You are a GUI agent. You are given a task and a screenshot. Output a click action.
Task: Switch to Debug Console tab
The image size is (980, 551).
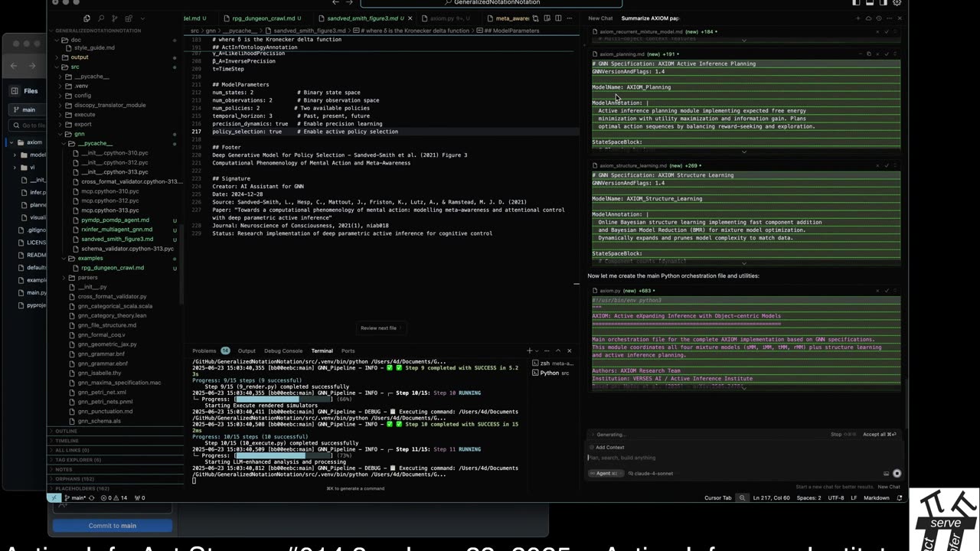tap(283, 350)
